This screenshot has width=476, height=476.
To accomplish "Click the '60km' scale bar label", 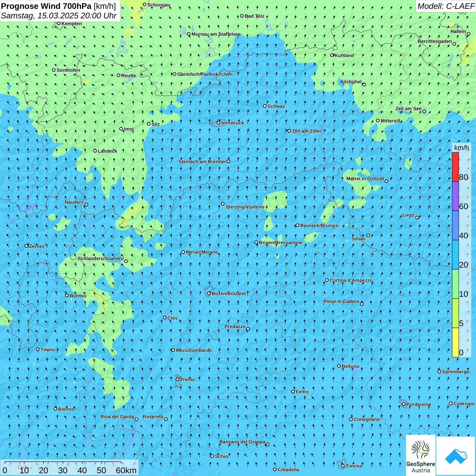I will click(126, 470).
